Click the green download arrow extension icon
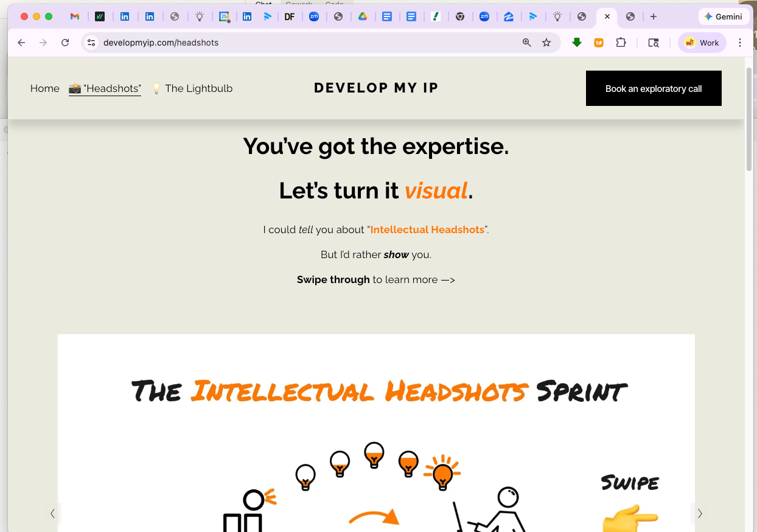 tap(577, 43)
